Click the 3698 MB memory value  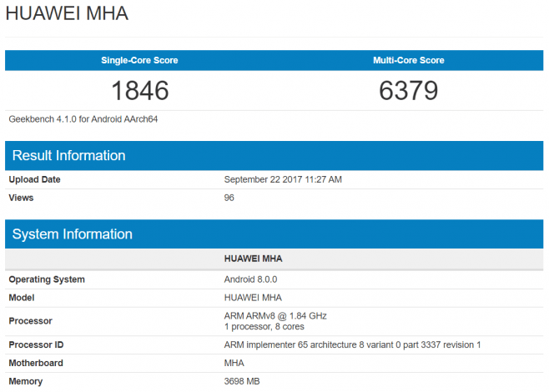pyautogui.click(x=244, y=381)
